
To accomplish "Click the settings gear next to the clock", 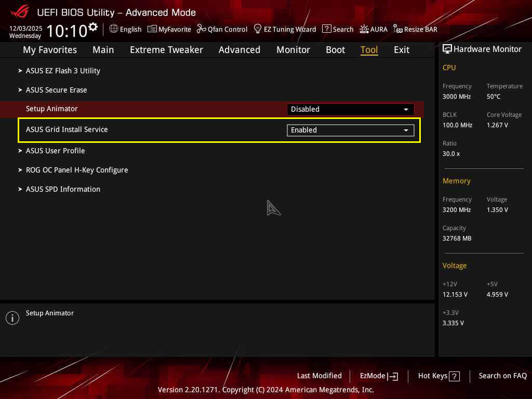I will (93, 26).
